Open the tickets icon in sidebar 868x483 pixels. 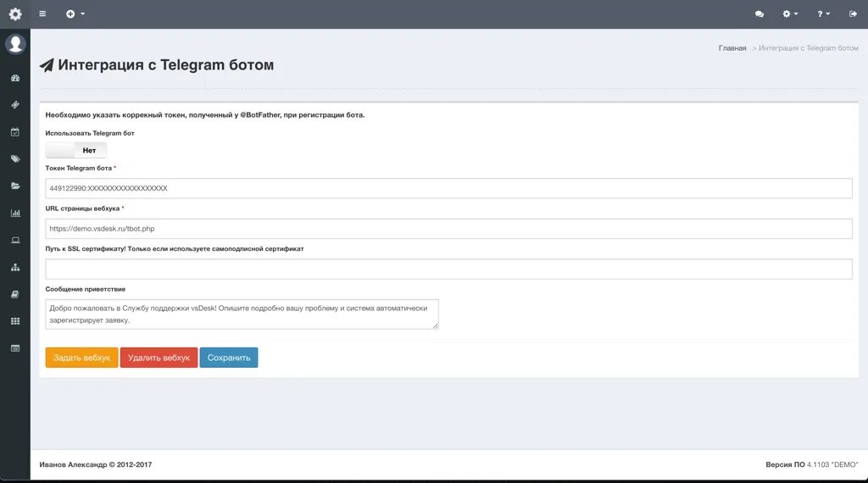coord(15,104)
